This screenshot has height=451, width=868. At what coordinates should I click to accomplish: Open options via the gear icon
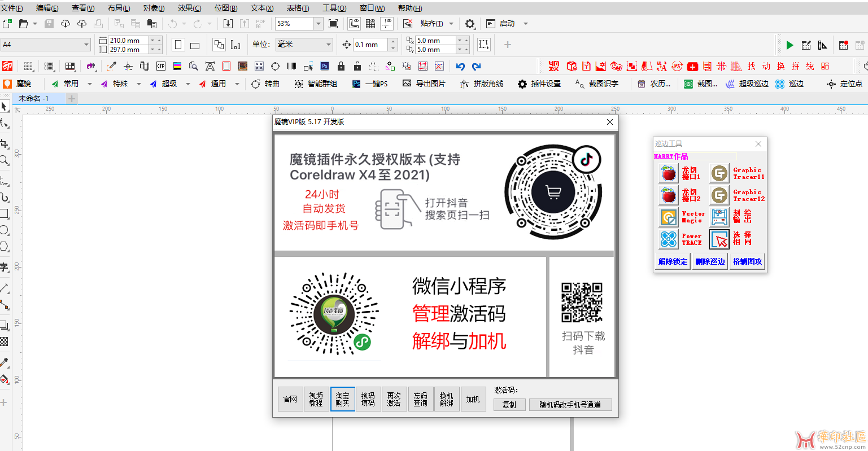click(470, 24)
